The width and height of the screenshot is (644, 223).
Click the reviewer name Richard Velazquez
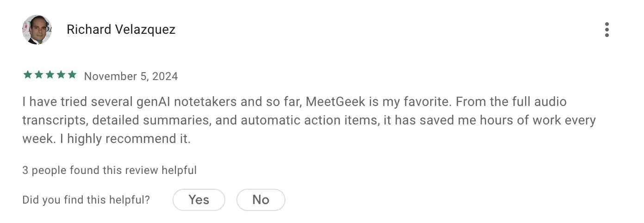pyautogui.click(x=121, y=30)
